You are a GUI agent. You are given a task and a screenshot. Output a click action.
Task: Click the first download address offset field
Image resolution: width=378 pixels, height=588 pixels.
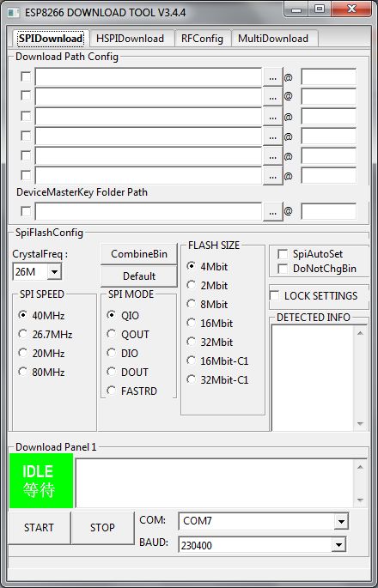[328, 77]
